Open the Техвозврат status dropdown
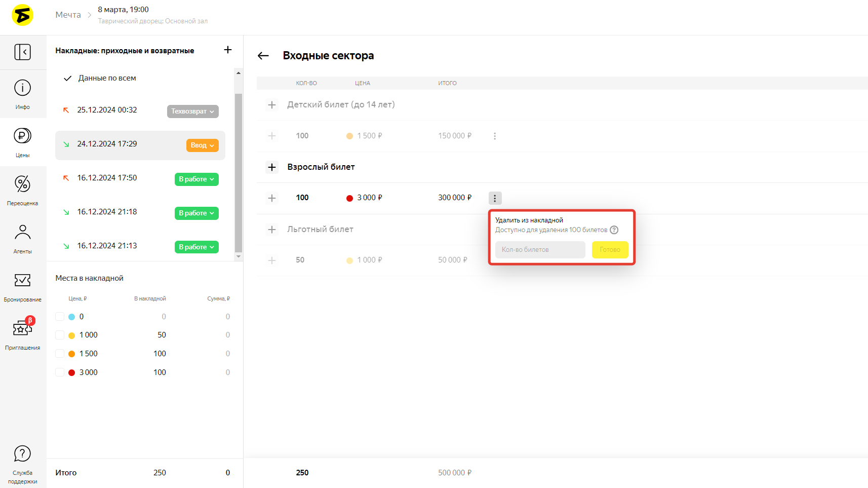Viewport: 868px width, 488px height. coord(192,111)
